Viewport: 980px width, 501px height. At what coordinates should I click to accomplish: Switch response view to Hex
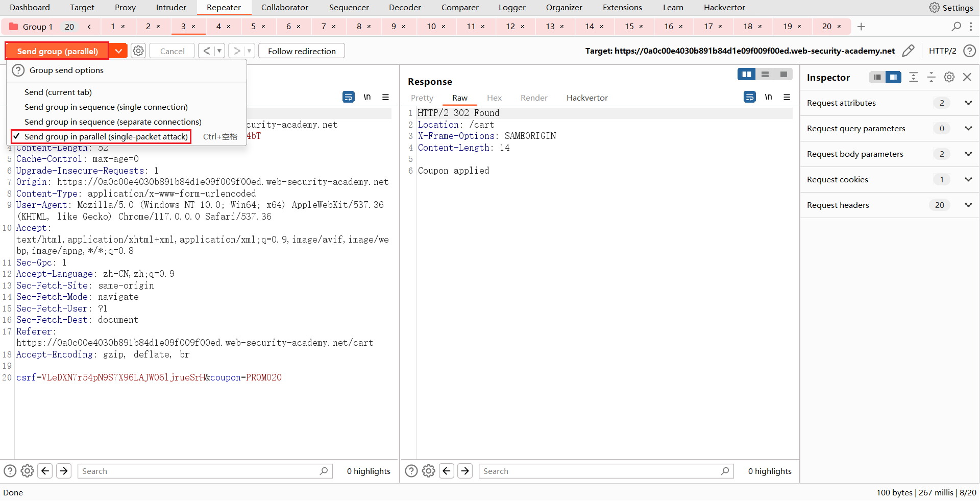click(x=494, y=98)
